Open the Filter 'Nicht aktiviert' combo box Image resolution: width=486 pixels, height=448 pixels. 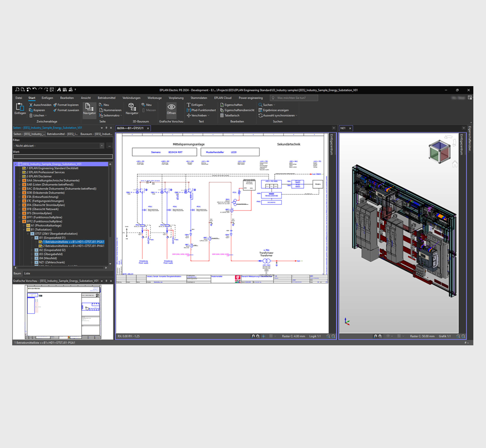click(x=59, y=146)
